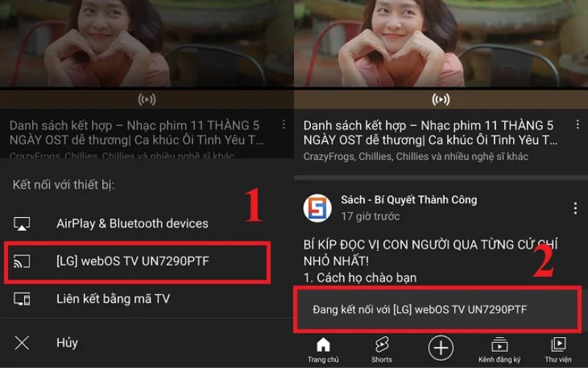
Task: Click the 1. Cách họ chào bạn line
Action: (x=360, y=278)
